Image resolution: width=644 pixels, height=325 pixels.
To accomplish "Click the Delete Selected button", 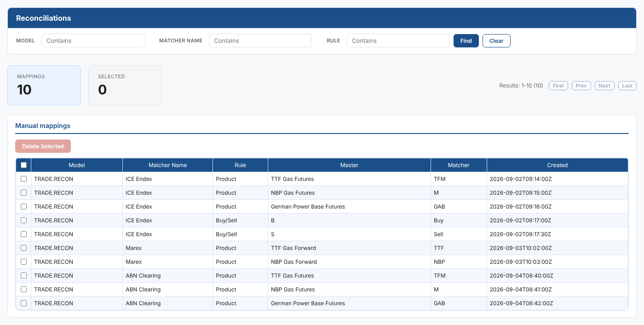I will [43, 146].
